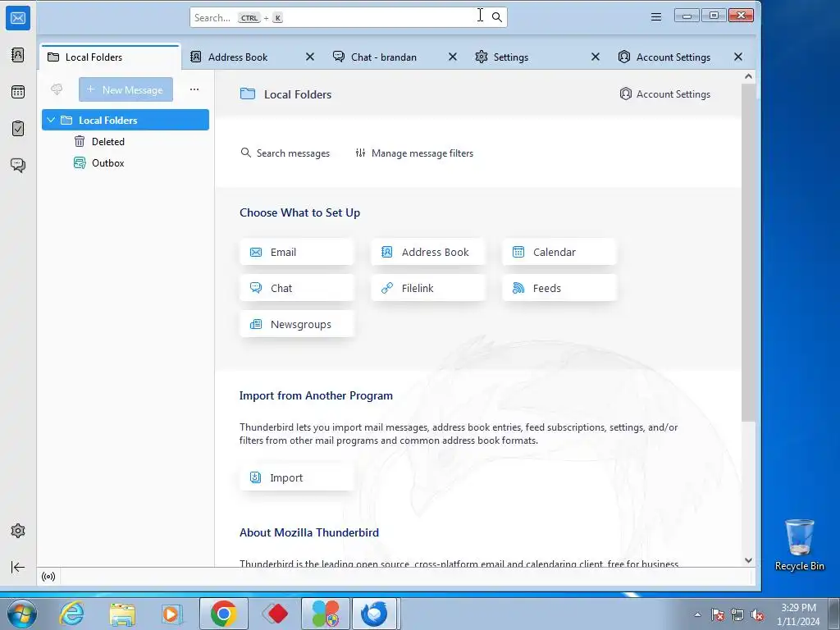
Task: Open the Mail space icon in sidebar
Action: [x=18, y=18]
